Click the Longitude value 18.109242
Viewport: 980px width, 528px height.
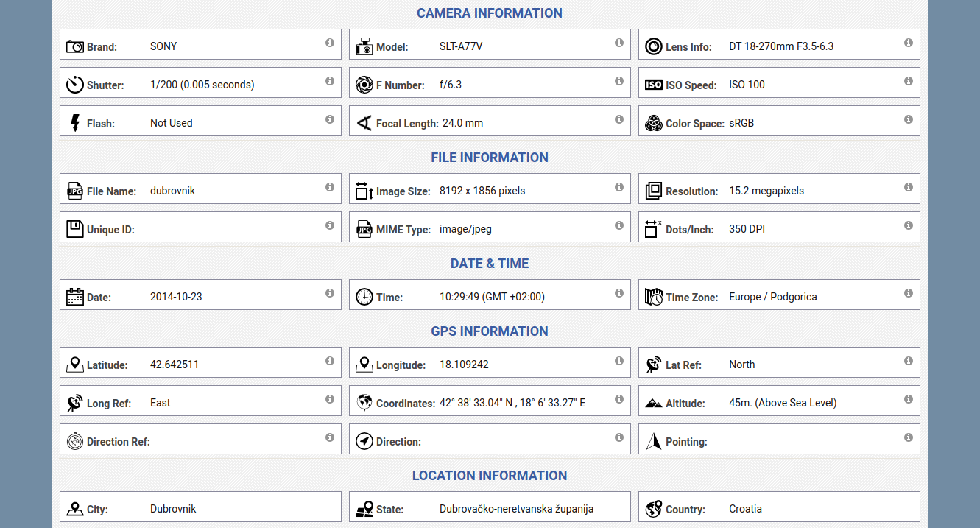(464, 365)
